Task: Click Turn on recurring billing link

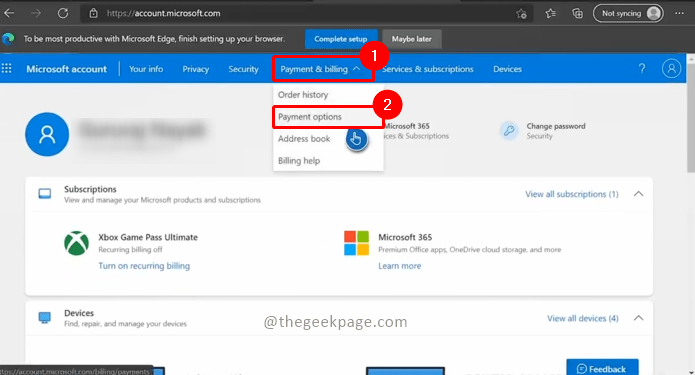Action: tap(144, 266)
